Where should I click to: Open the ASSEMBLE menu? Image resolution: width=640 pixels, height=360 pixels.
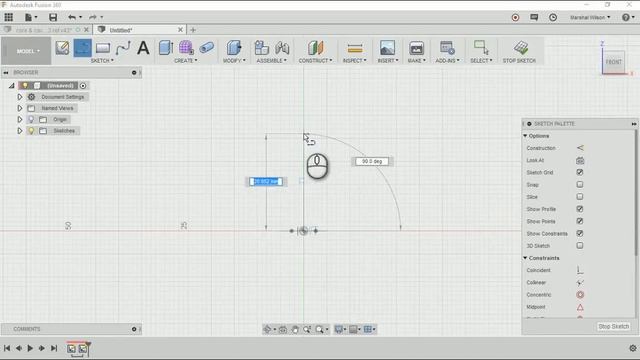[x=271, y=60]
